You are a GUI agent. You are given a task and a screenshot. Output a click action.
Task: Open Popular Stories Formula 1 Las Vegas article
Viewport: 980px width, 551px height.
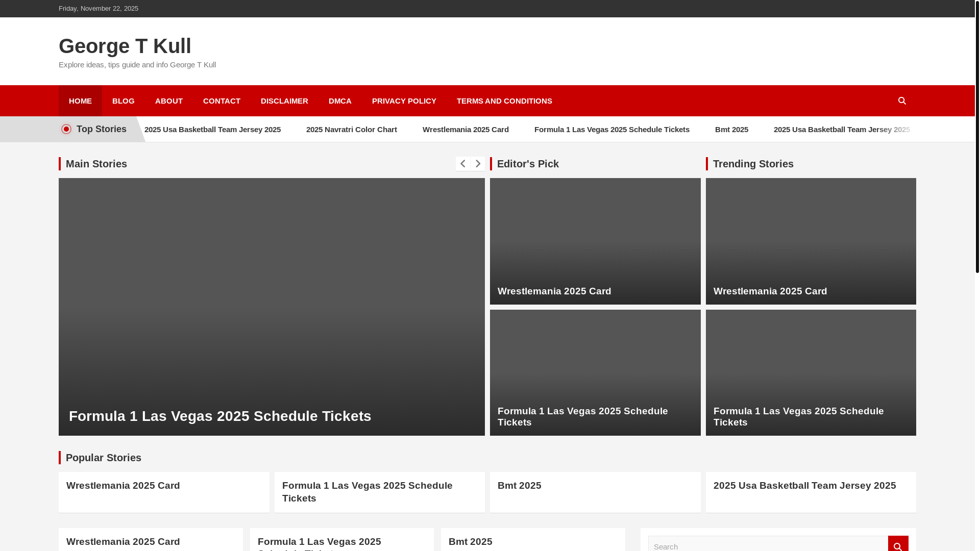367,492
